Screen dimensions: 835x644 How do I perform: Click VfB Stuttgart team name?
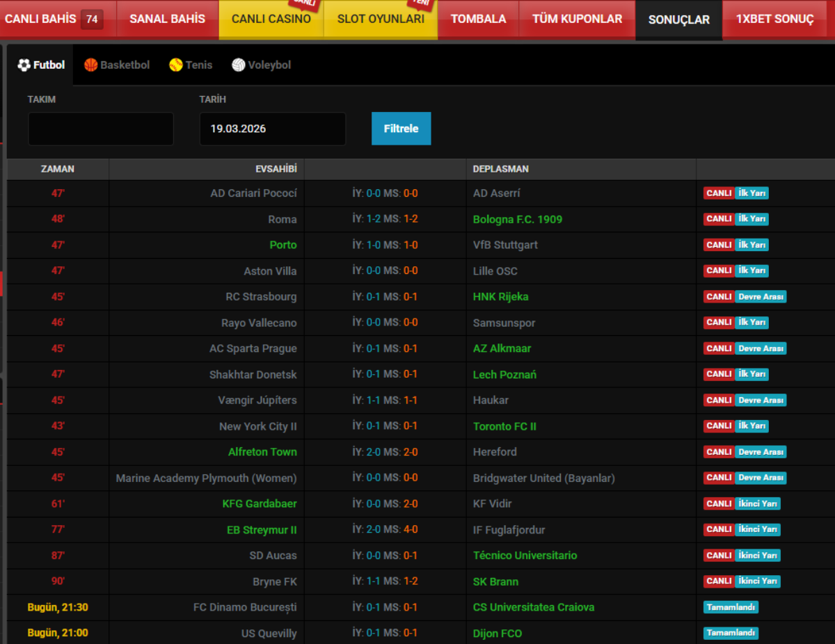click(x=505, y=245)
